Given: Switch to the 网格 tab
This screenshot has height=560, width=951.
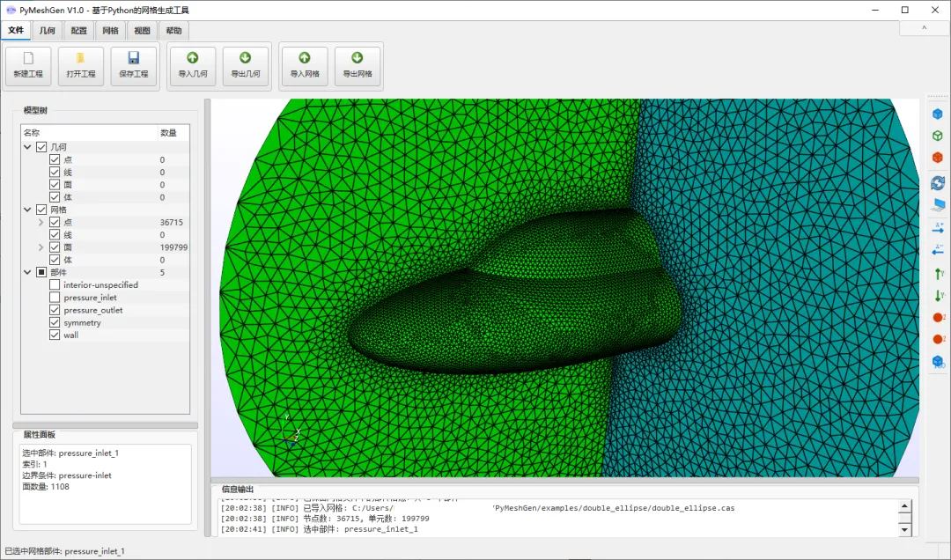Looking at the screenshot, I should 110,31.
